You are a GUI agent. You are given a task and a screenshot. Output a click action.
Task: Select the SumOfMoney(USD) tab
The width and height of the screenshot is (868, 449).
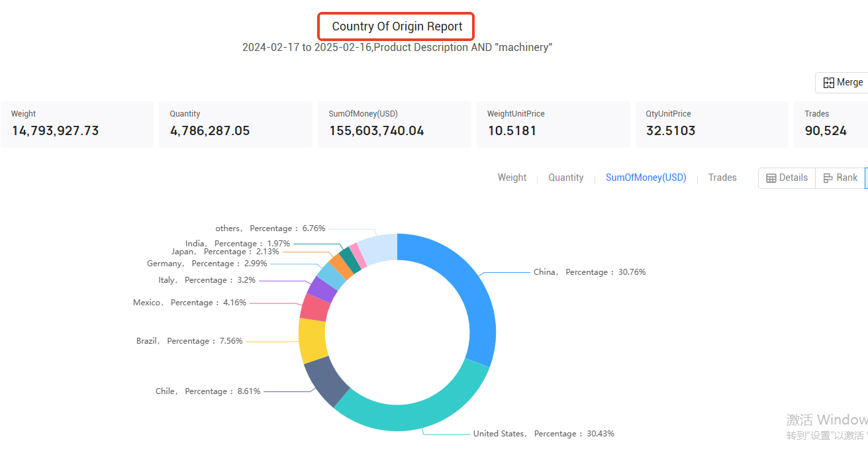[x=646, y=177]
